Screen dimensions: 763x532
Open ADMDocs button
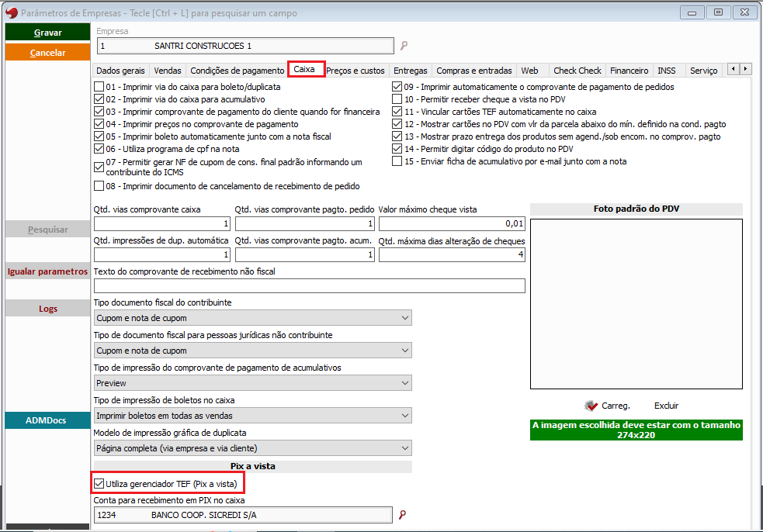pyautogui.click(x=47, y=420)
